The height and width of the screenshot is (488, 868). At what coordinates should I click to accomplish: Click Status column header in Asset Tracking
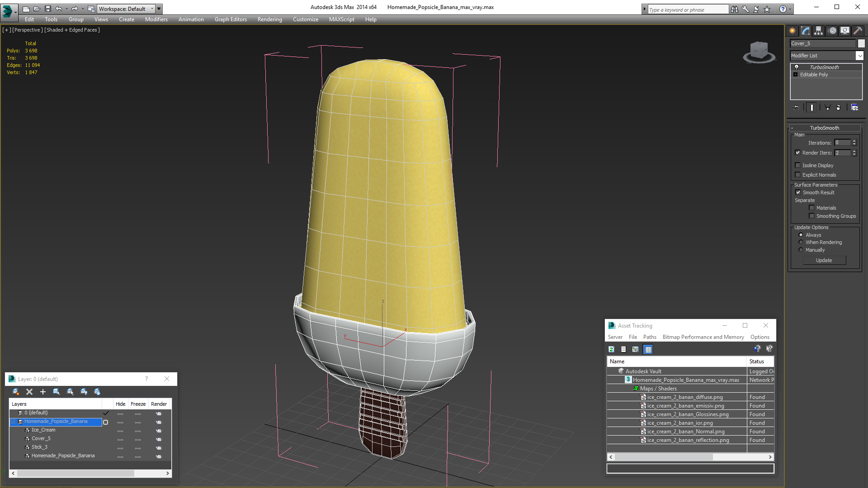pyautogui.click(x=760, y=361)
